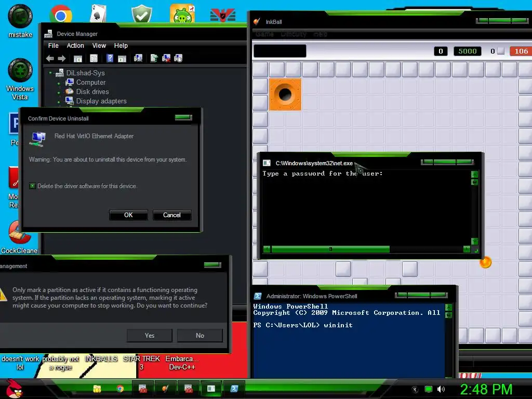Toggle console tree icon in Device Manager
Image resolution: width=532 pixels, height=399 pixels.
point(78,58)
